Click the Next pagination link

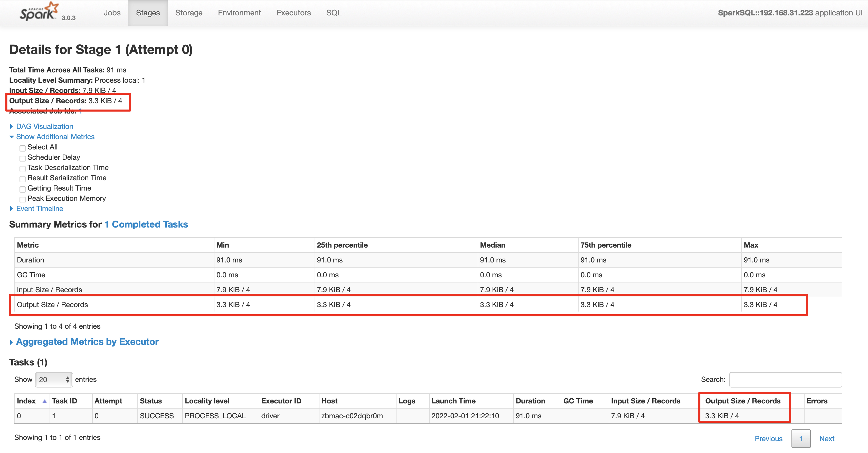click(x=827, y=439)
